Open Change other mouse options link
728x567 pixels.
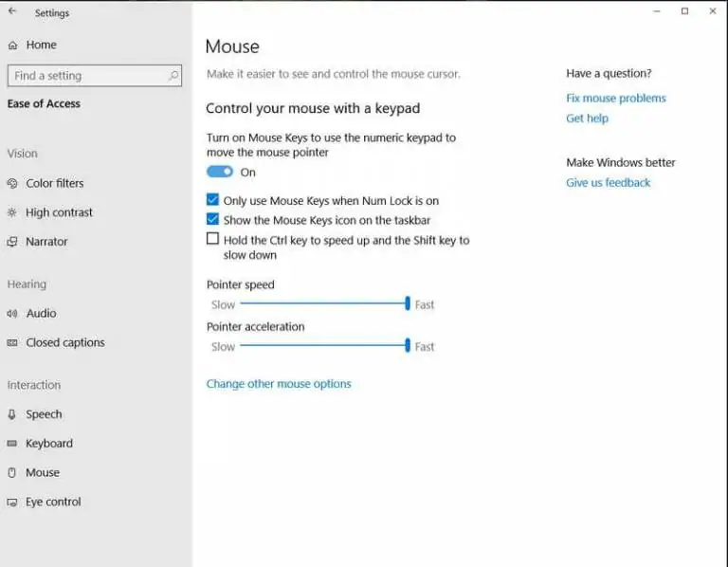click(279, 384)
